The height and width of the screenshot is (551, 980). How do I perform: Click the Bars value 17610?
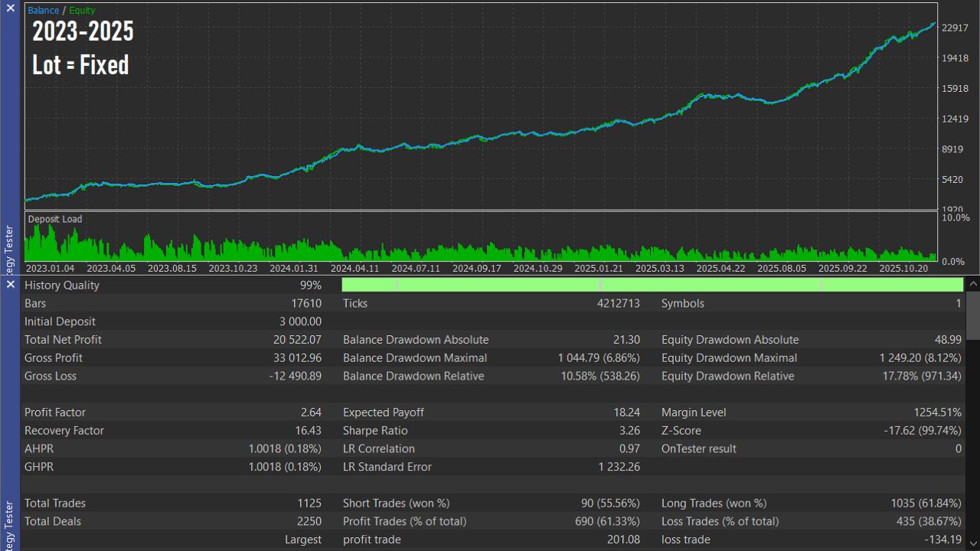click(305, 304)
